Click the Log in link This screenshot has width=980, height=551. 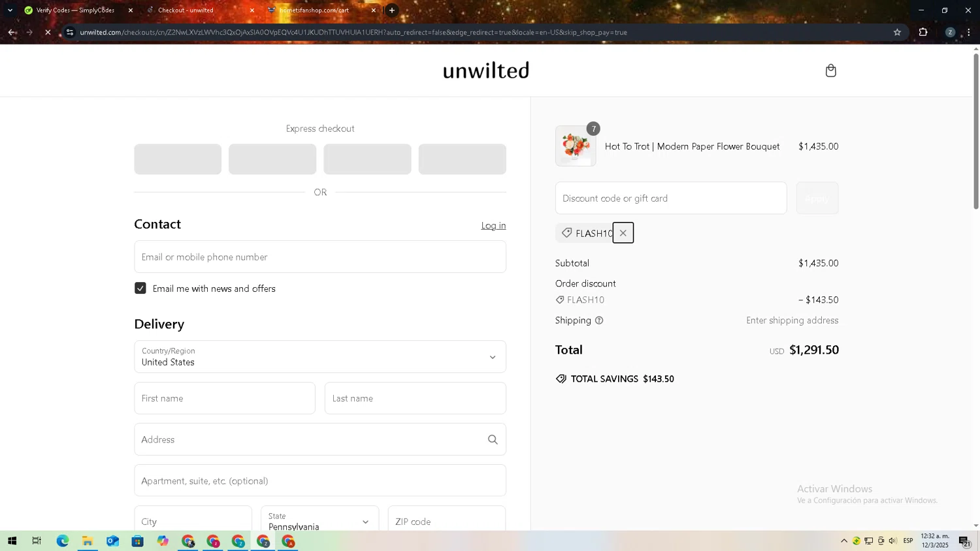pyautogui.click(x=493, y=226)
